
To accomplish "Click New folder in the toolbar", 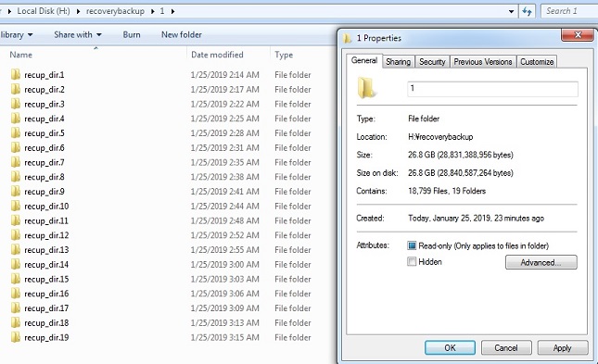I will (x=182, y=34).
